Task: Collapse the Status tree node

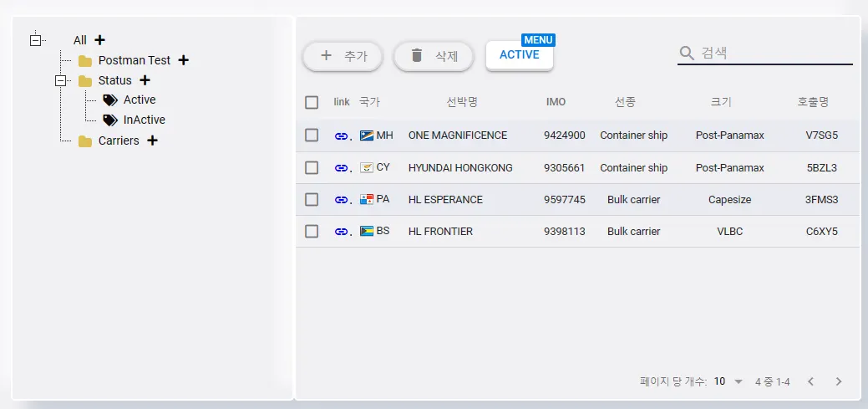Action: pyautogui.click(x=60, y=81)
